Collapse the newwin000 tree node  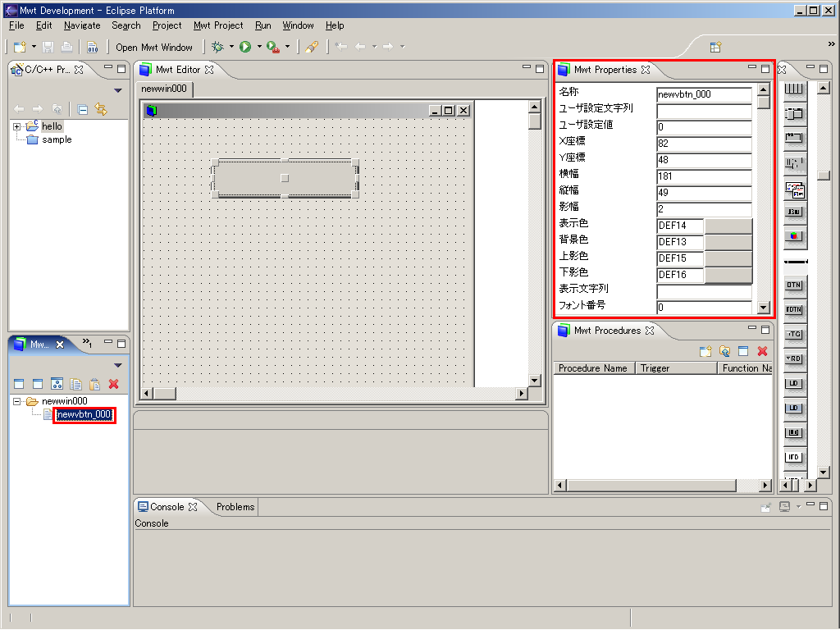pyautogui.click(x=16, y=401)
